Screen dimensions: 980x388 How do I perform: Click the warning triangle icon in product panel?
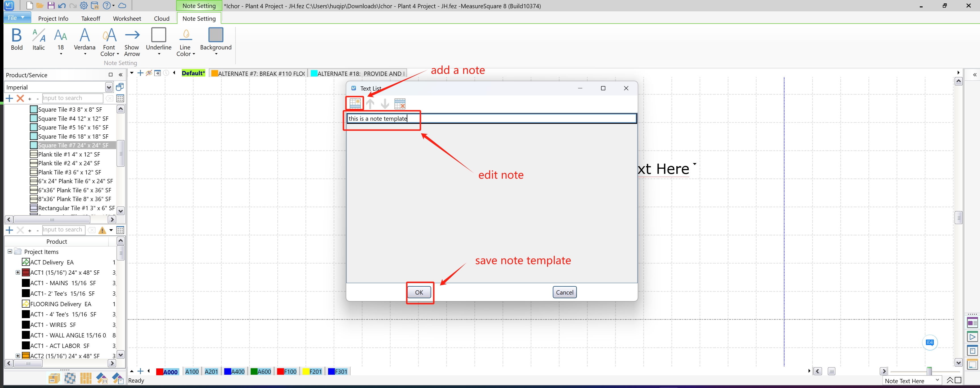(102, 230)
